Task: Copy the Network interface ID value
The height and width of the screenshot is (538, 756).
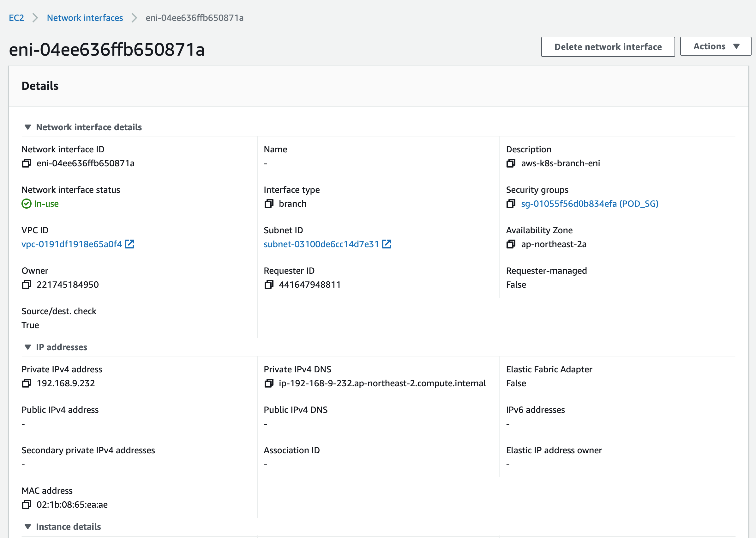Action: pos(27,163)
